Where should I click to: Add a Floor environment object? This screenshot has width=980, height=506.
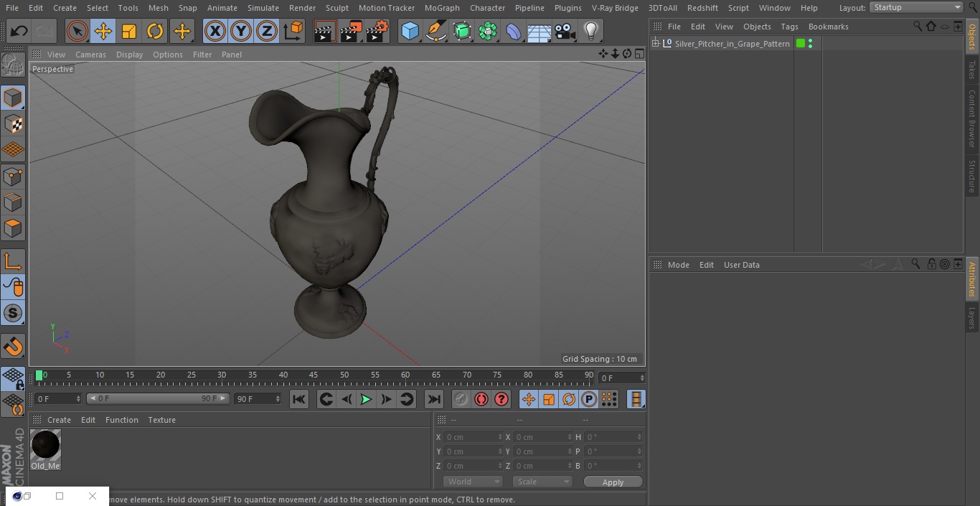click(540, 32)
